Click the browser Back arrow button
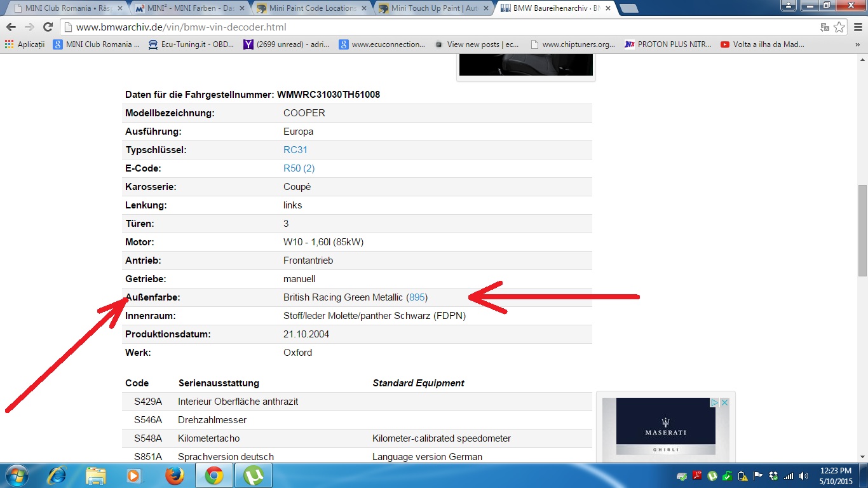 (x=11, y=27)
